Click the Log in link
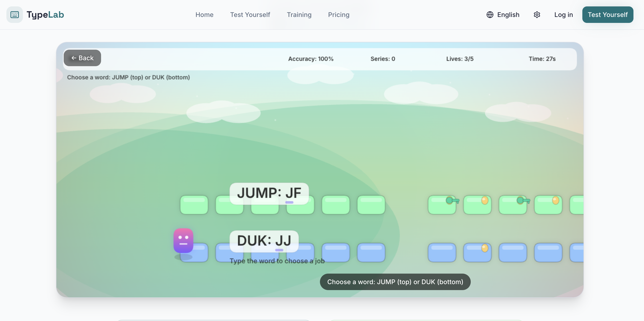Viewport: 644px width, 321px height. pos(563,15)
